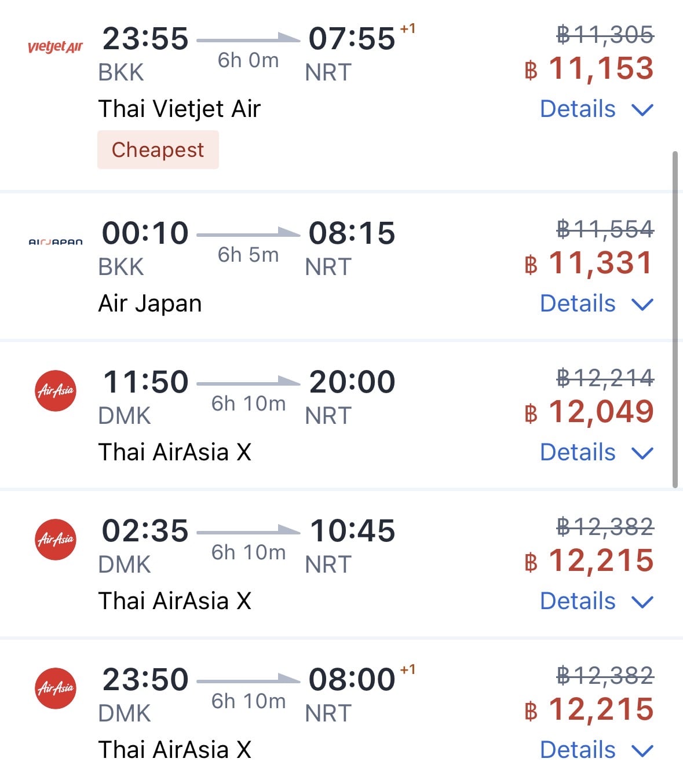Screen dimensions: 683x784
Task: Expand Details for the Air Japan flight
Action: coord(596,303)
